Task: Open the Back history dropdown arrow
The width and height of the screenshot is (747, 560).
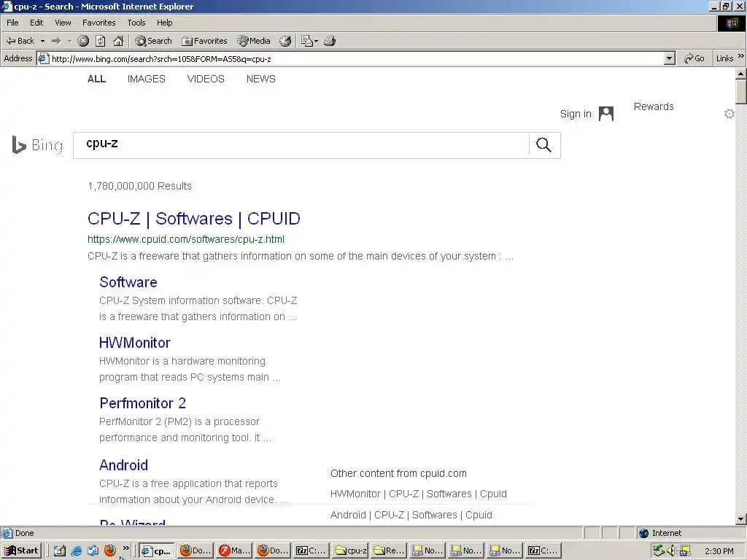Action: tap(42, 41)
